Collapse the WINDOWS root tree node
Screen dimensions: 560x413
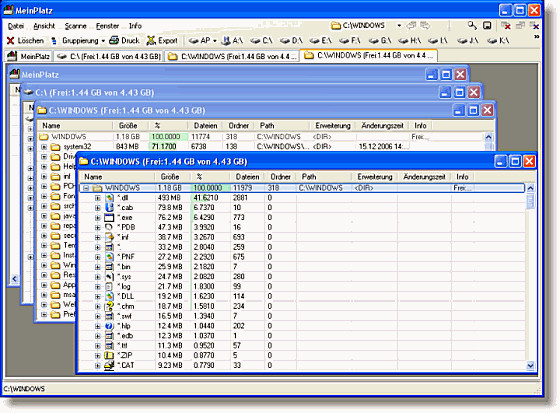(86, 188)
